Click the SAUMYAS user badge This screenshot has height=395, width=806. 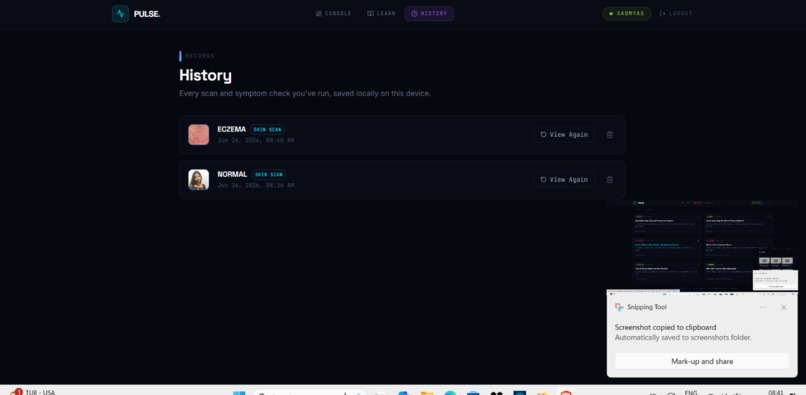pos(626,14)
